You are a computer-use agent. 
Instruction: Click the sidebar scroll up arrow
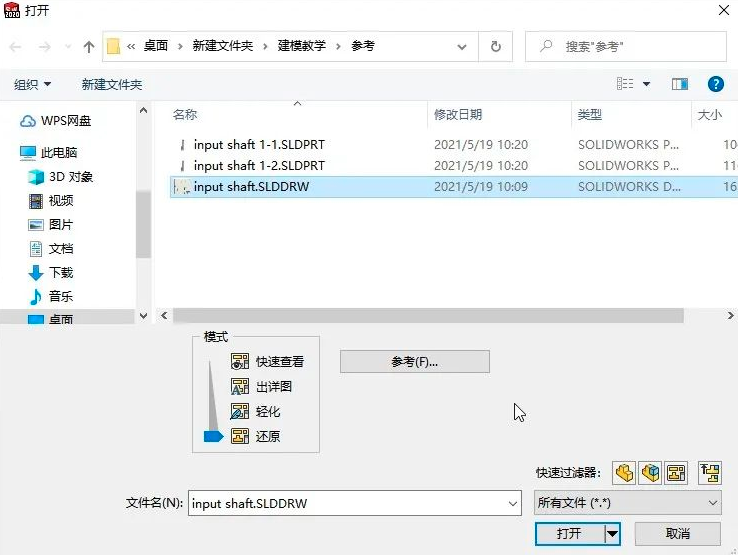point(144,111)
